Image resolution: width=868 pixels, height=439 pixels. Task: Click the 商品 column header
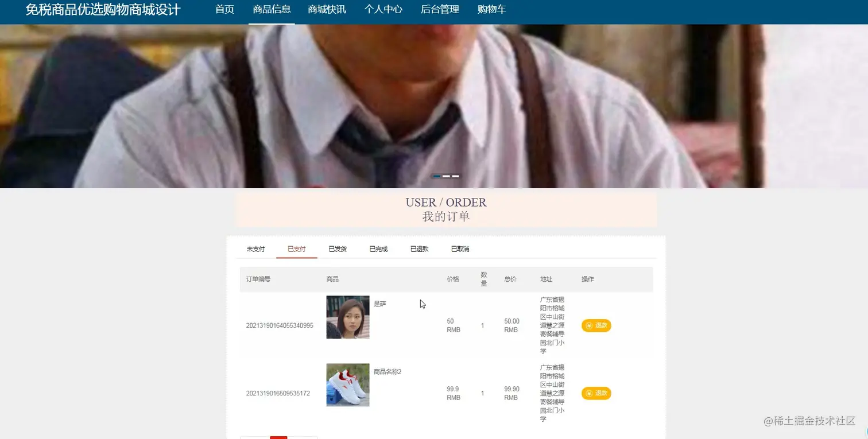tap(332, 279)
